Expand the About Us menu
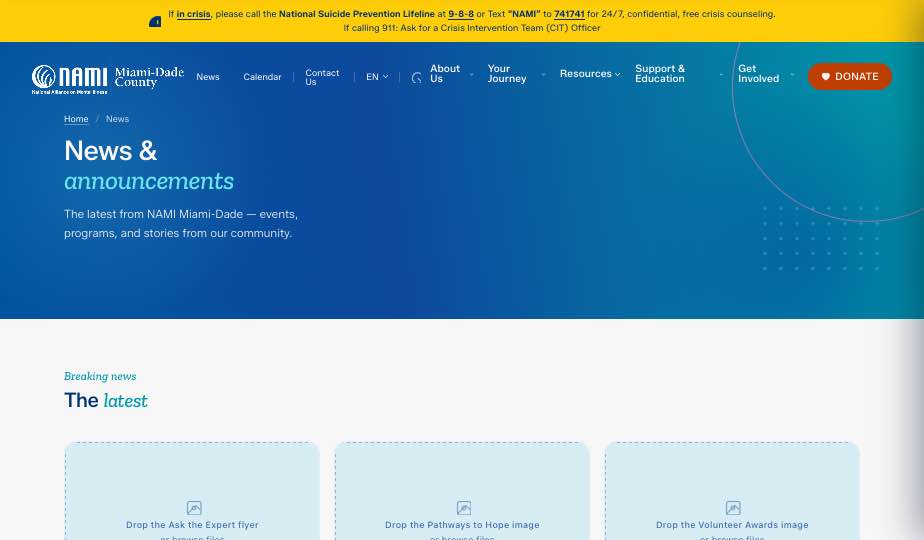924x540 pixels. (x=451, y=74)
